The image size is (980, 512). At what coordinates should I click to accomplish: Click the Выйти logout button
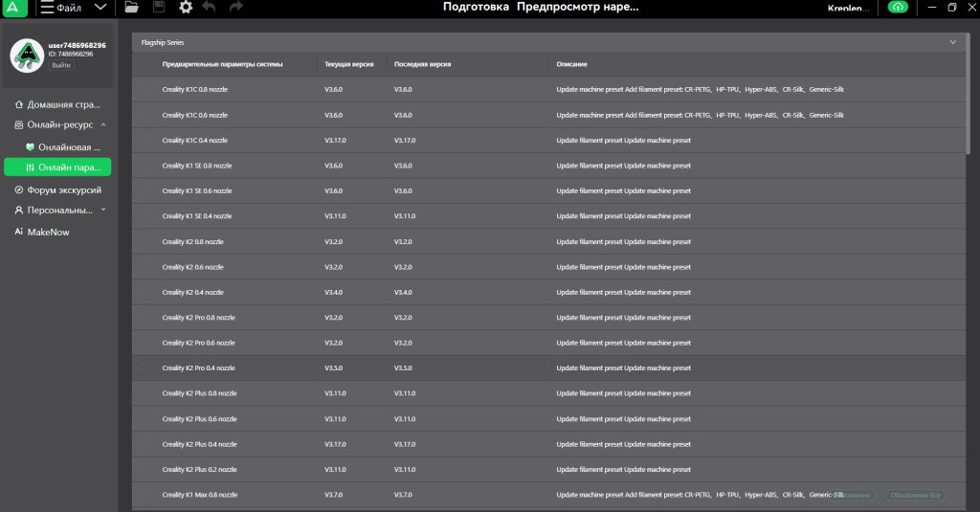[61, 65]
